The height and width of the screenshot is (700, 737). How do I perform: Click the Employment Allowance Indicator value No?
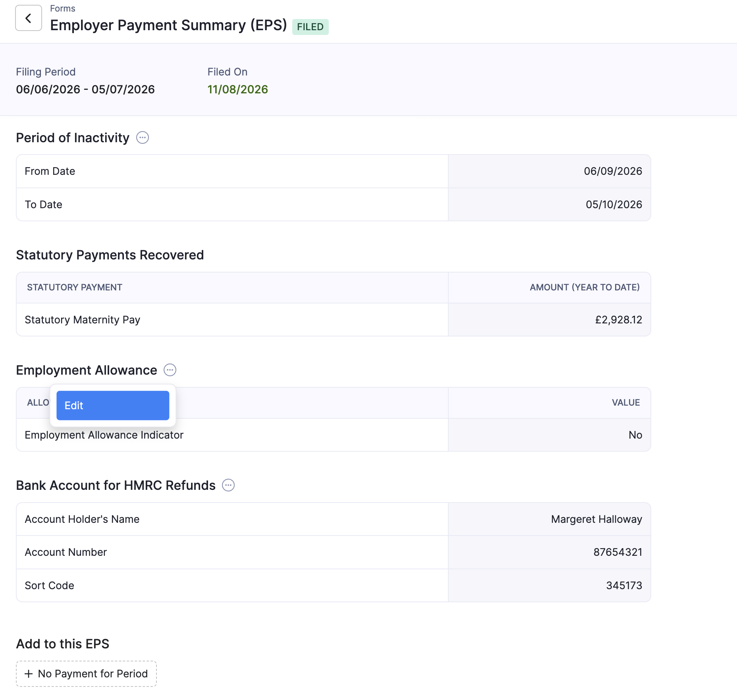[x=635, y=435]
